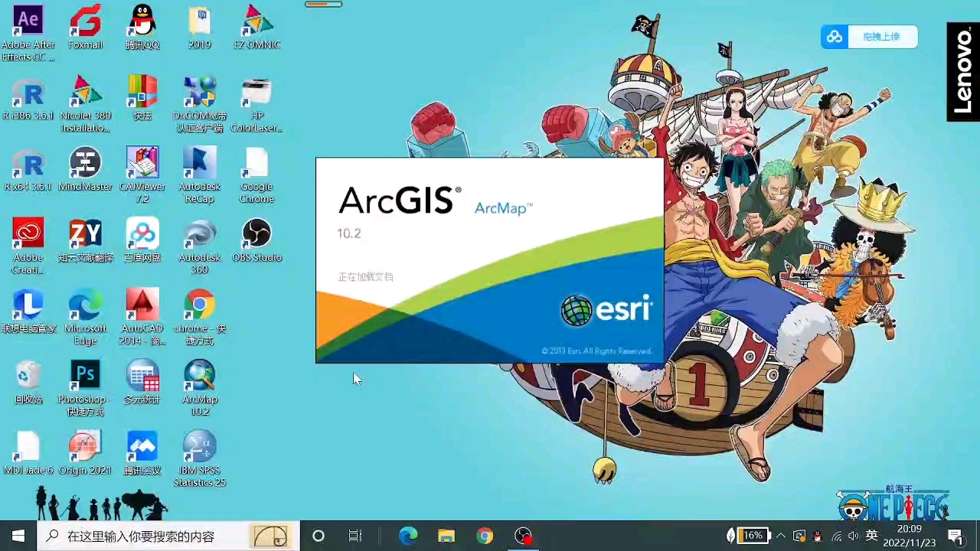Open Cortana circle button in taskbar
Viewport: 980px width, 551px height.
click(x=318, y=536)
